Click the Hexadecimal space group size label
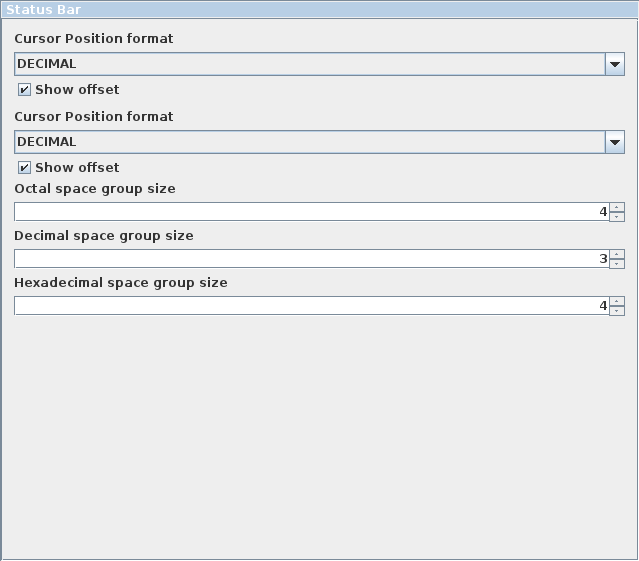This screenshot has width=639, height=561. (x=121, y=283)
